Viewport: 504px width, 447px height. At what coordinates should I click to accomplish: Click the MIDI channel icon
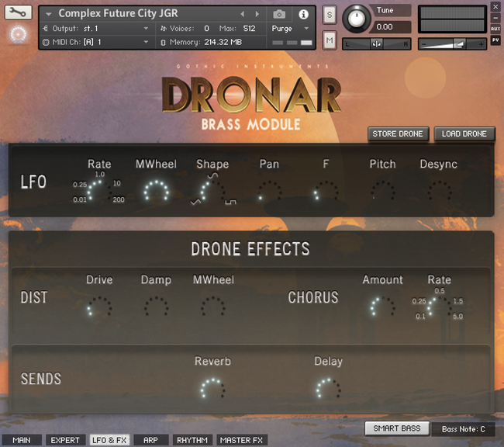[46, 42]
